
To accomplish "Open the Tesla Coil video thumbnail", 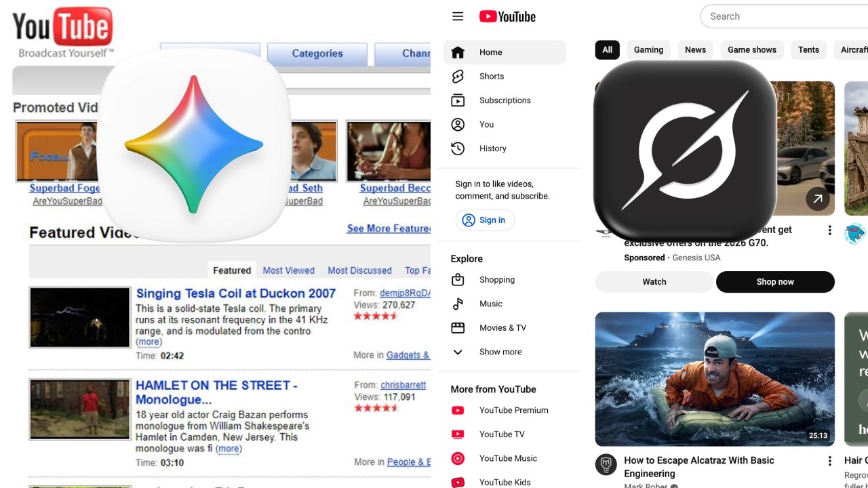I will [80, 317].
